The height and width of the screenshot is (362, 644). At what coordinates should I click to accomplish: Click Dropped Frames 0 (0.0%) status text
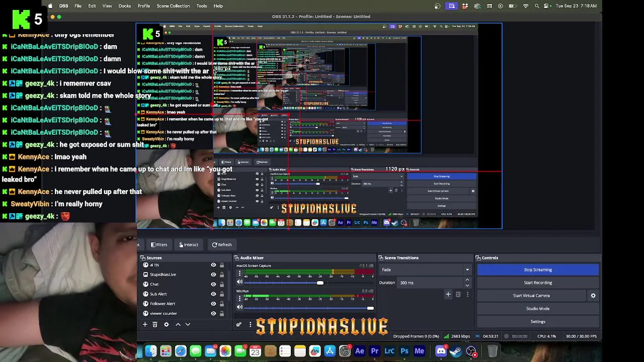[x=416, y=336]
